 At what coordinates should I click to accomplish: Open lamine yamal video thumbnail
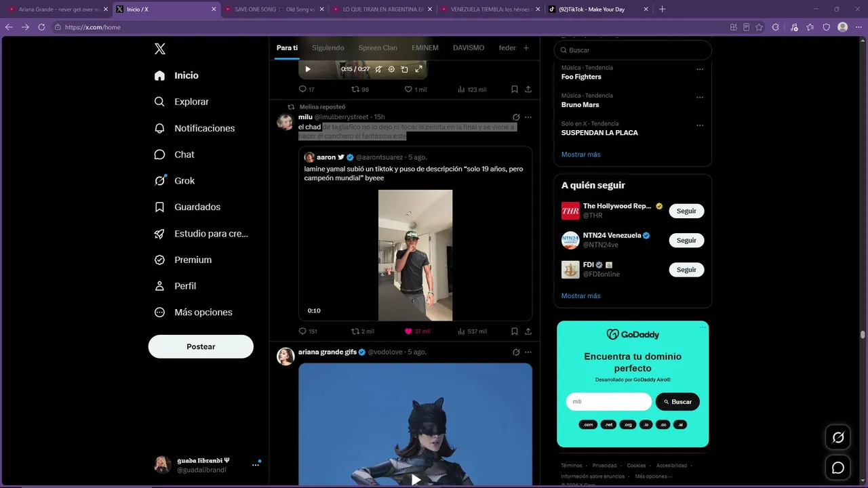(415, 256)
